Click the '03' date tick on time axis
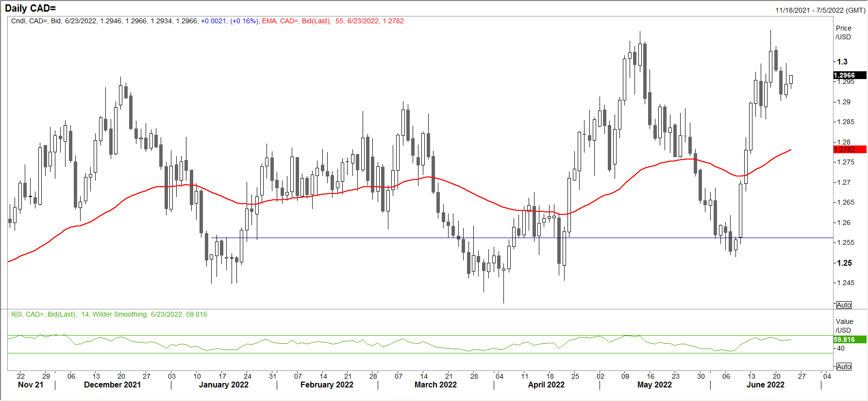This screenshot has width=868, height=401. pyautogui.click(x=172, y=376)
